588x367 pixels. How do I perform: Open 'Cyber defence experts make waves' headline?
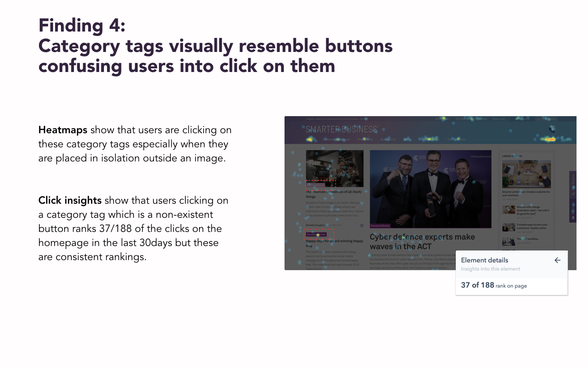coord(422,242)
